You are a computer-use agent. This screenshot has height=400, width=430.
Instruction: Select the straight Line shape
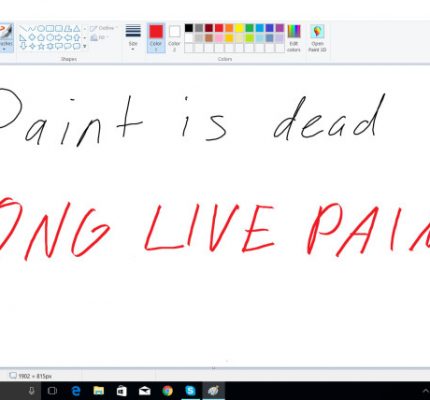[x=23, y=28]
